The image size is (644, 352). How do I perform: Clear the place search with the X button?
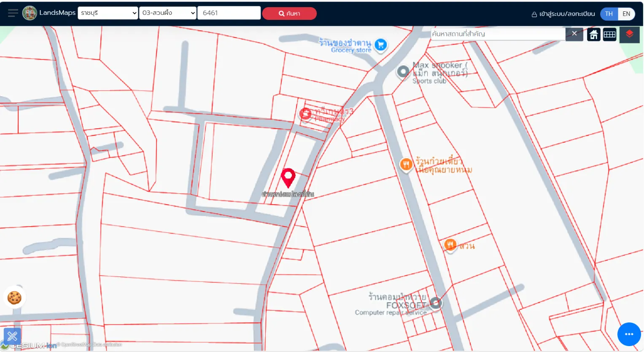pyautogui.click(x=574, y=34)
